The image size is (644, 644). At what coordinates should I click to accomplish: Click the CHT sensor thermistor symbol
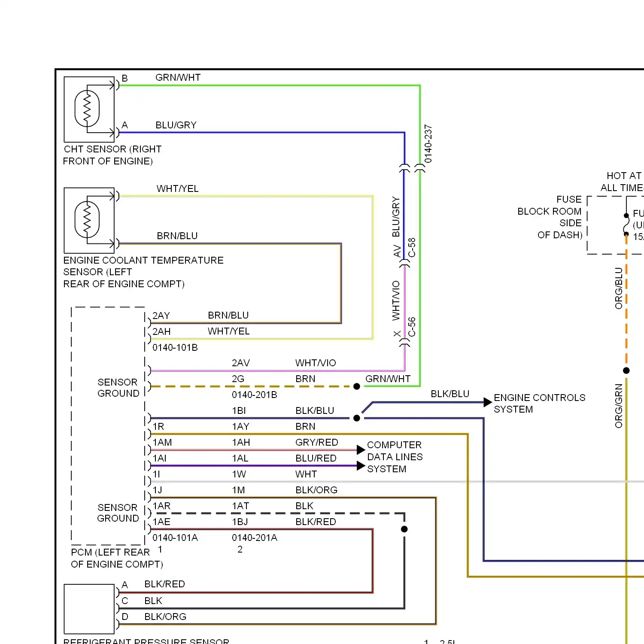tap(87, 109)
